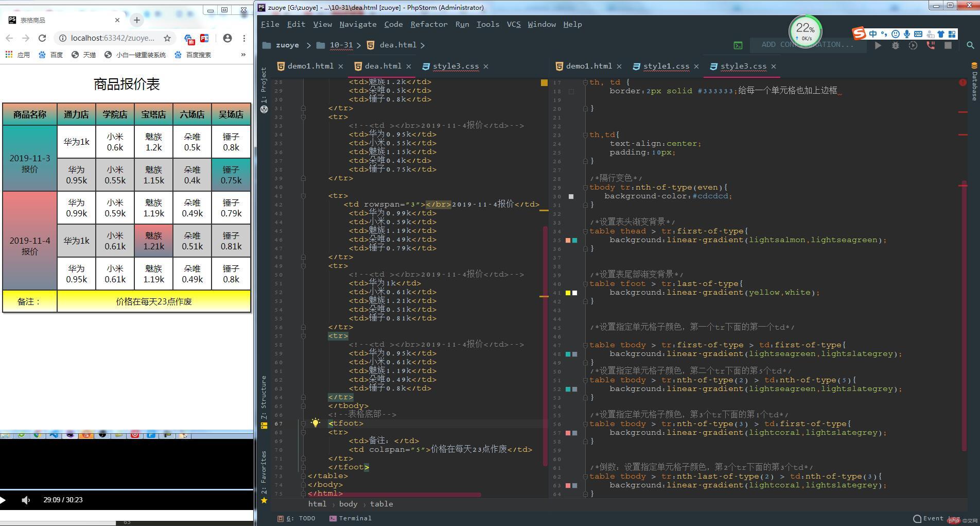Toggle Sogou punctuation mode

click(x=884, y=34)
